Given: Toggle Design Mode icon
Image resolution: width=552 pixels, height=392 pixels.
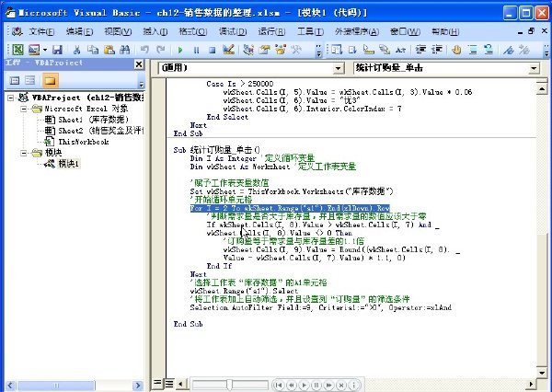Looking at the screenshot, I should [x=228, y=50].
